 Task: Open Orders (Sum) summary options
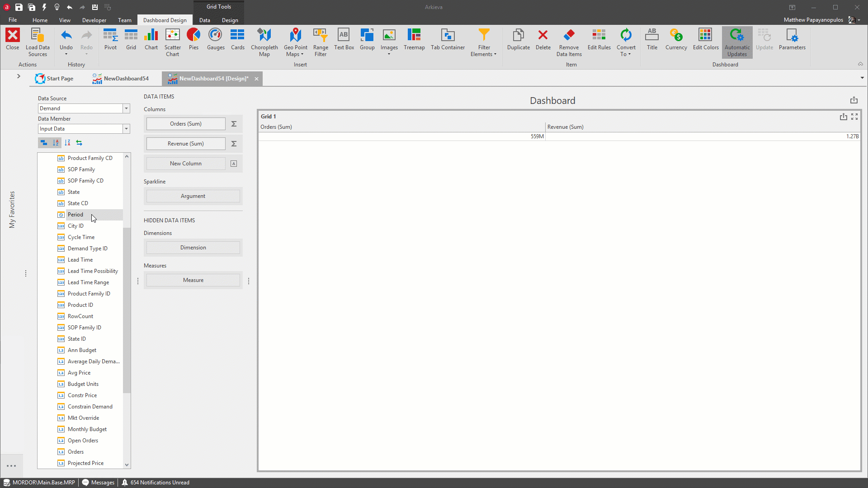(x=234, y=124)
